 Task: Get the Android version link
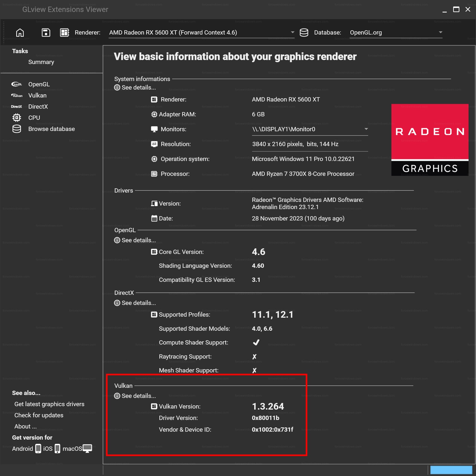23,449
